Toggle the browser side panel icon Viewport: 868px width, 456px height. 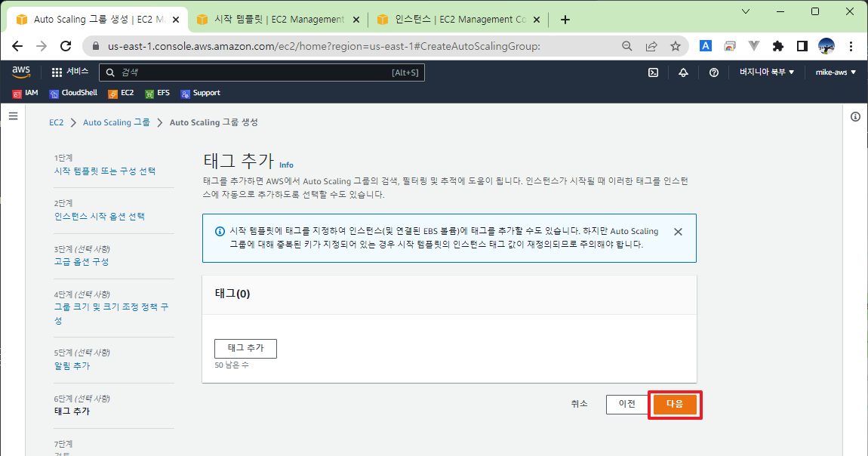click(802, 46)
